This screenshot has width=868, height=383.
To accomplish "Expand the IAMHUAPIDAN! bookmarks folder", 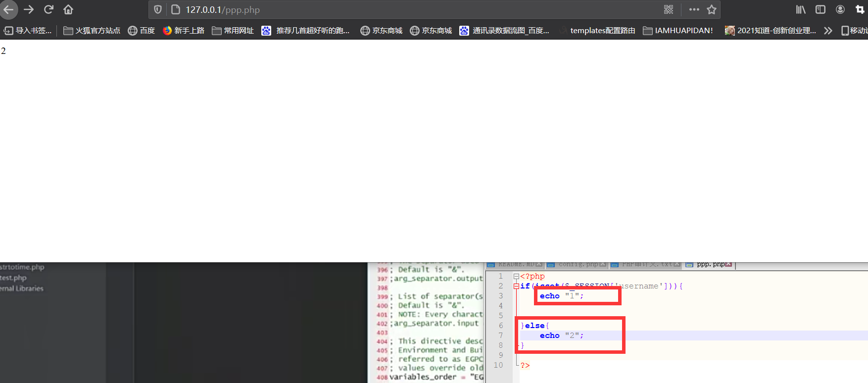I will coord(678,31).
